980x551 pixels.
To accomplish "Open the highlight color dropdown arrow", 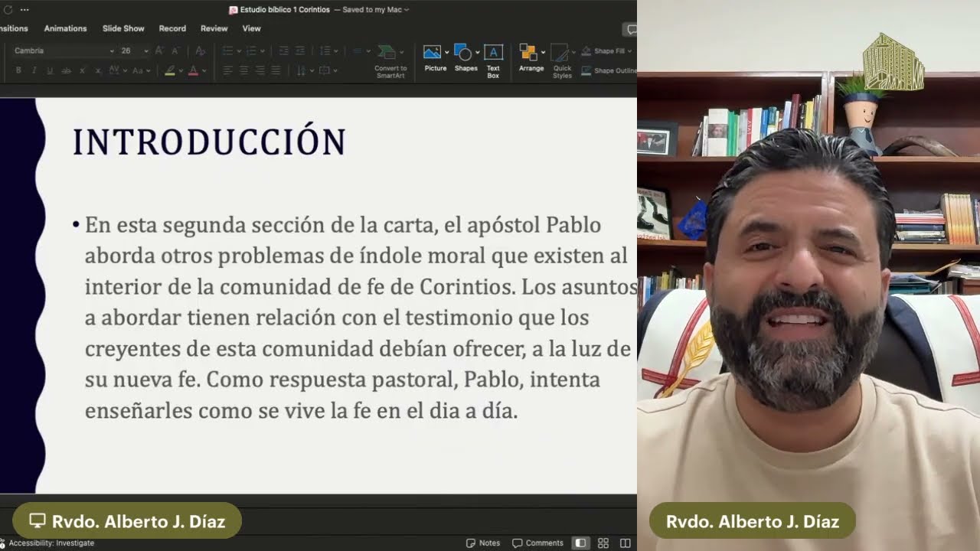I will coord(181,70).
